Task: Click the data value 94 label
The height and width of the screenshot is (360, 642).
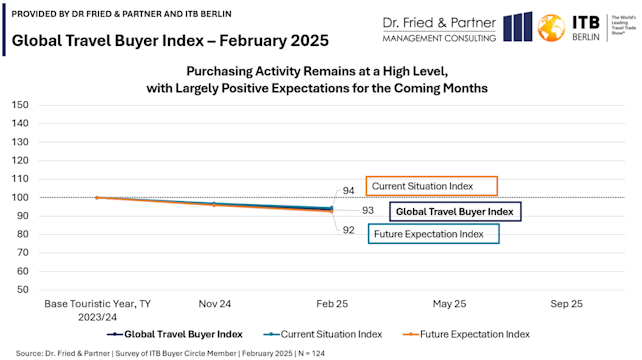Action: pyautogui.click(x=348, y=191)
